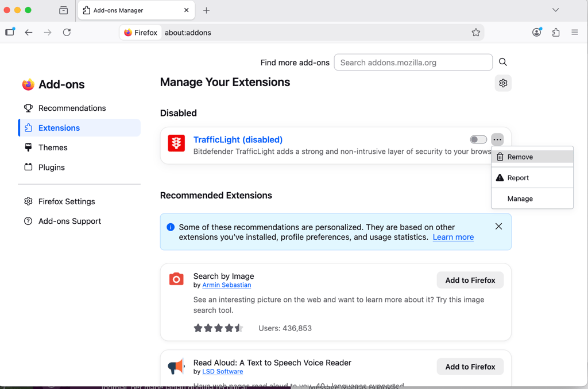Add Search by Image to Firefox
Viewport: 588px width, 389px height.
[470, 281]
